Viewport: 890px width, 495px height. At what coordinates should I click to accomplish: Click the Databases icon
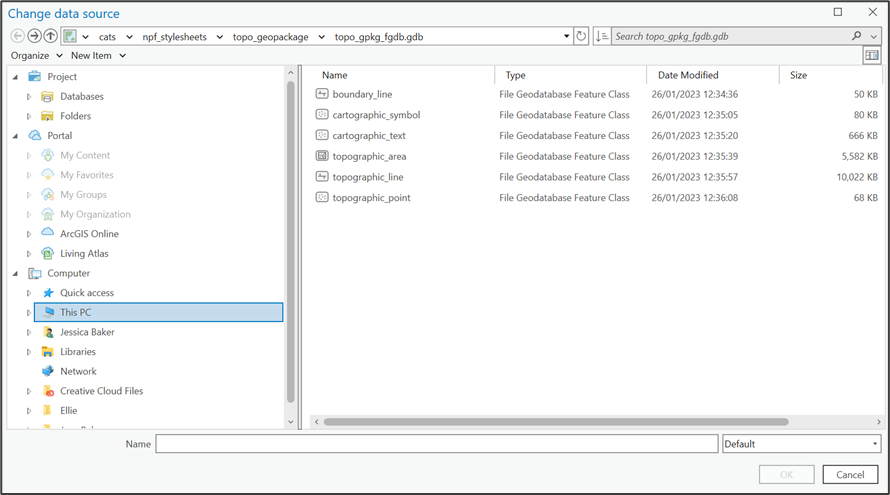(x=47, y=97)
